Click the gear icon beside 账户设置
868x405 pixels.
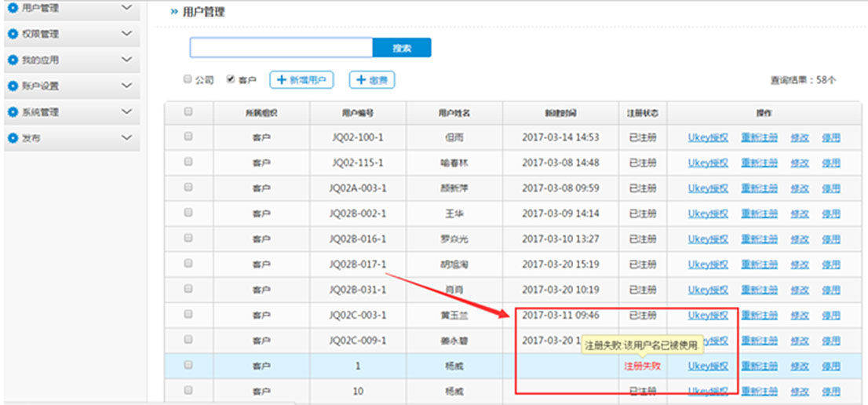tap(13, 86)
